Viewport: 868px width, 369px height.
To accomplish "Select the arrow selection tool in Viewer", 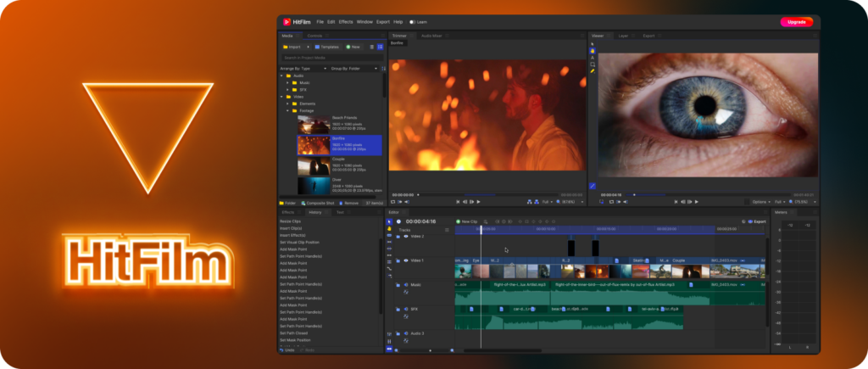I will pos(593,44).
